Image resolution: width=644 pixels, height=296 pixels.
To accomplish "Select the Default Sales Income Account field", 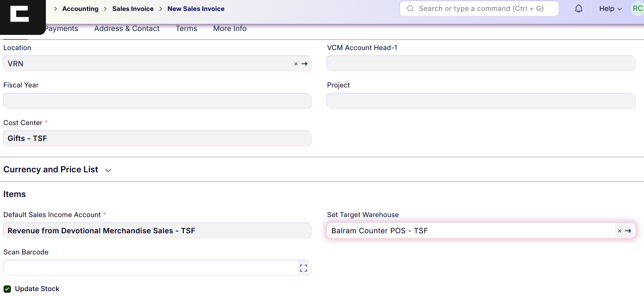I will (x=157, y=231).
